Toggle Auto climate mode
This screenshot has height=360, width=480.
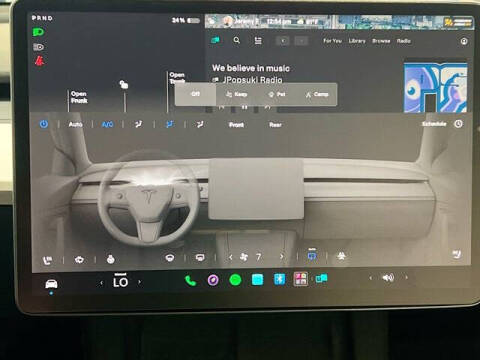75,124
